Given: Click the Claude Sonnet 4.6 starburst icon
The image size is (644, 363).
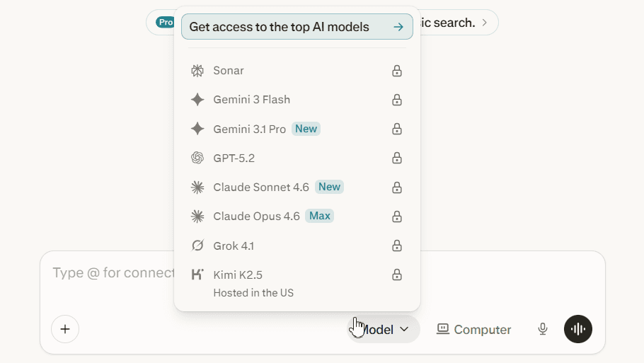Looking at the screenshot, I should [x=197, y=188].
